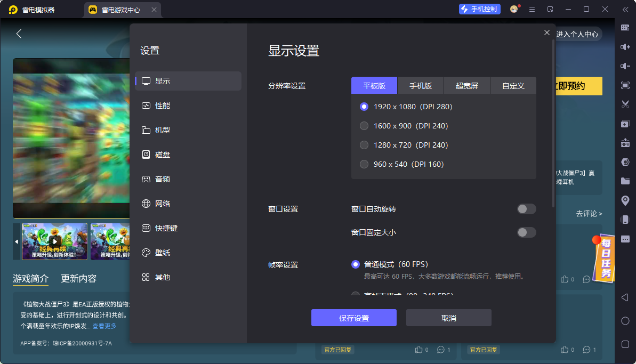This screenshot has width=636, height=364.
Task: Click the Android back triangle button
Action: [x=625, y=297]
